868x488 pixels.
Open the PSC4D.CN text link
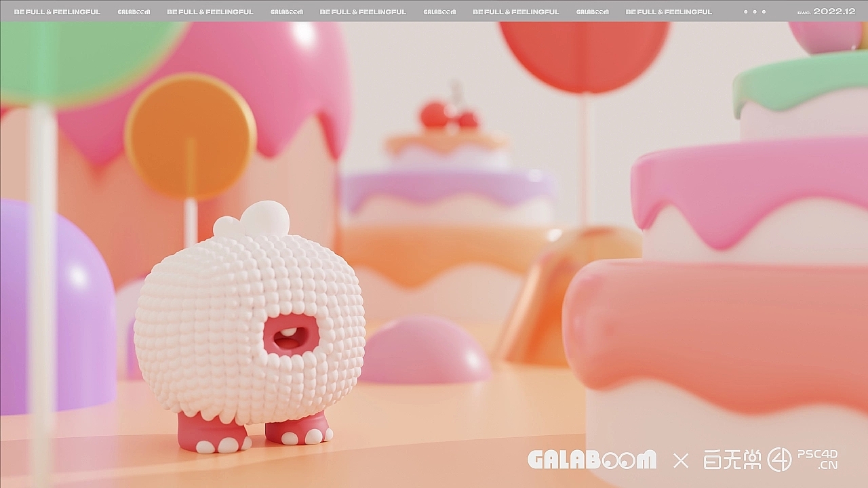[x=818, y=460]
